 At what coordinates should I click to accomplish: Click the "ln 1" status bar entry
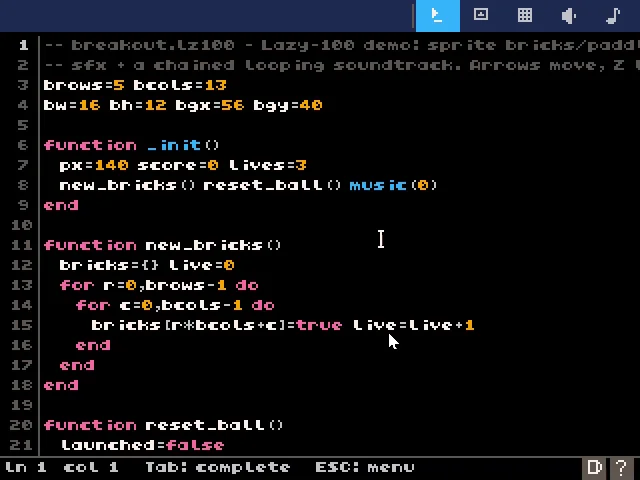25,467
